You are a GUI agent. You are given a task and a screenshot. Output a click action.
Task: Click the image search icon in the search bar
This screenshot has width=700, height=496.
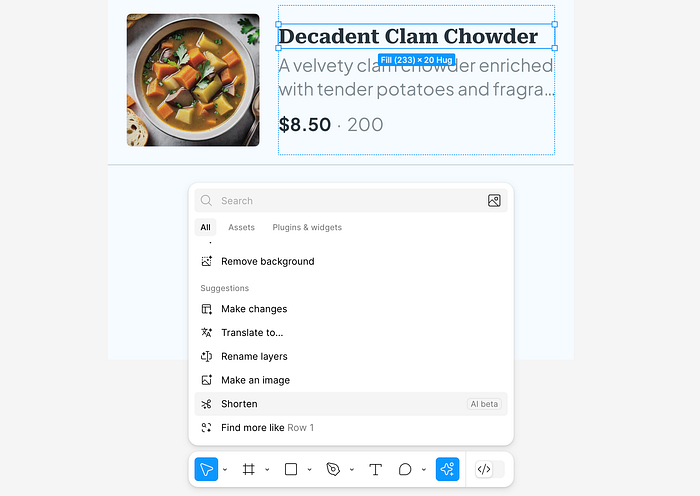coord(494,200)
